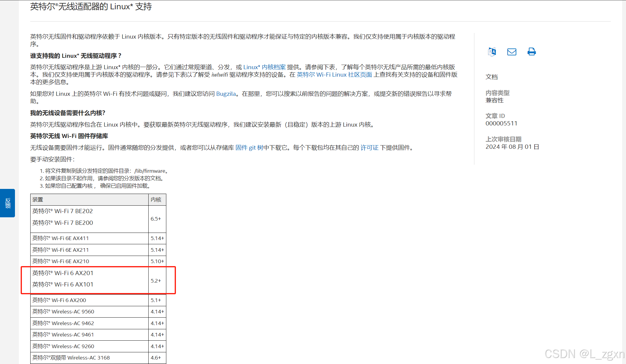Open the Linux* 内核档案 link
This screenshot has width=626, height=364.
(264, 67)
